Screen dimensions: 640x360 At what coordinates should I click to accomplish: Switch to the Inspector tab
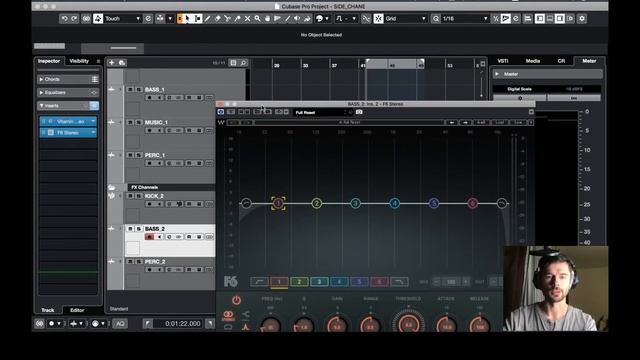49,61
